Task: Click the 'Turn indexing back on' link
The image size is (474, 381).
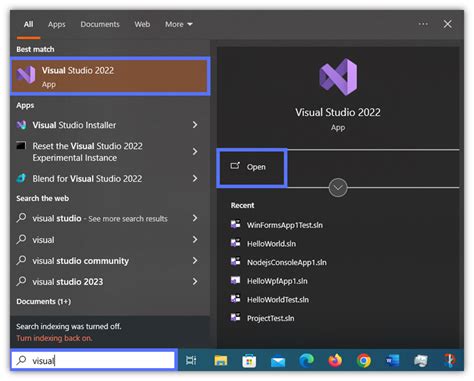Action: point(54,338)
